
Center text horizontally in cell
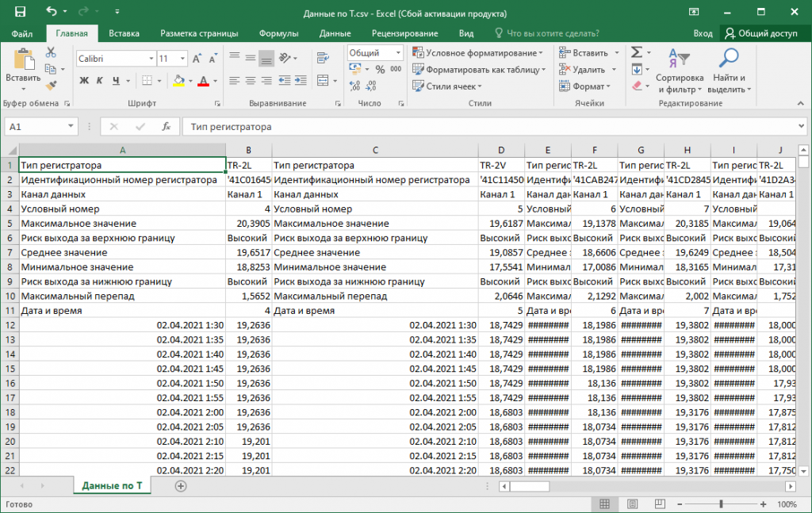[x=250, y=81]
